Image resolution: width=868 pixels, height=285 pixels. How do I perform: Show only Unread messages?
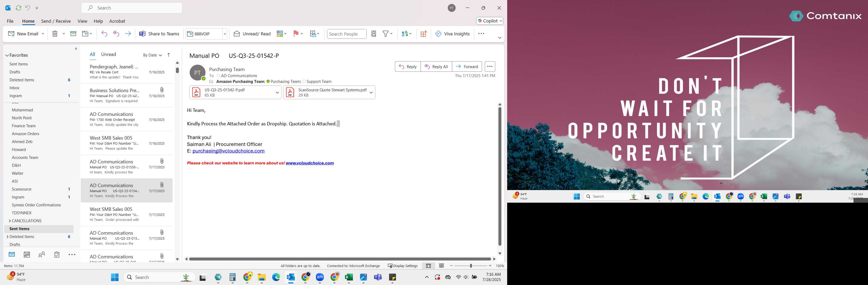click(109, 54)
